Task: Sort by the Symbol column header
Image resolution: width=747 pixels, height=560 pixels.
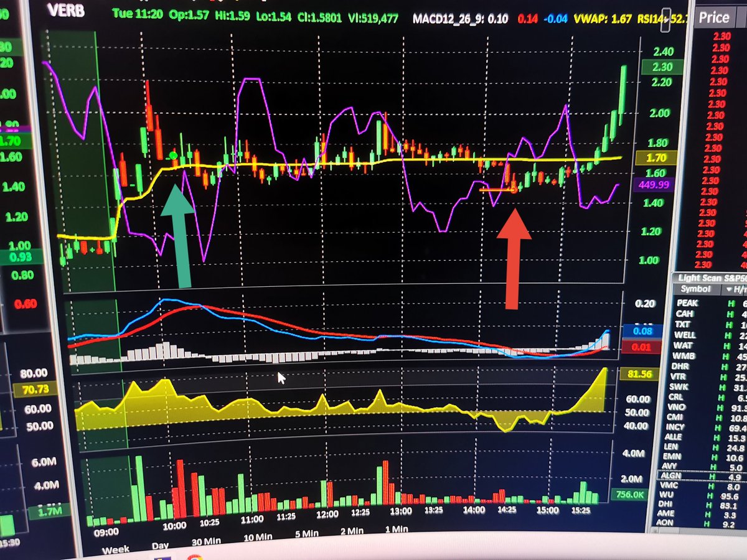Action: pos(695,289)
